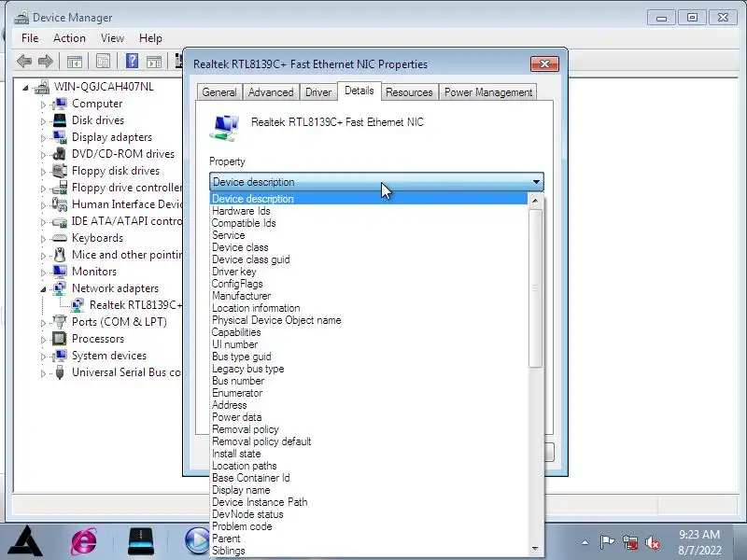This screenshot has height=560, width=747.
Task: Open the File menu
Action: (30, 38)
